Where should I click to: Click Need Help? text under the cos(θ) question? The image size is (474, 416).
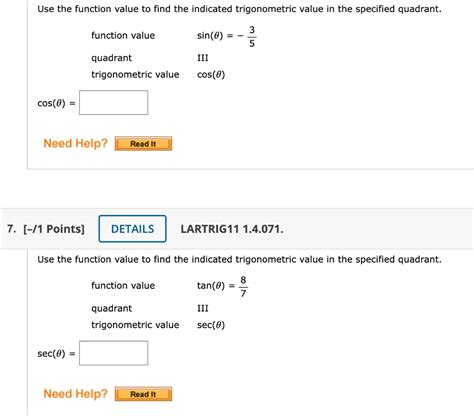[x=75, y=143]
